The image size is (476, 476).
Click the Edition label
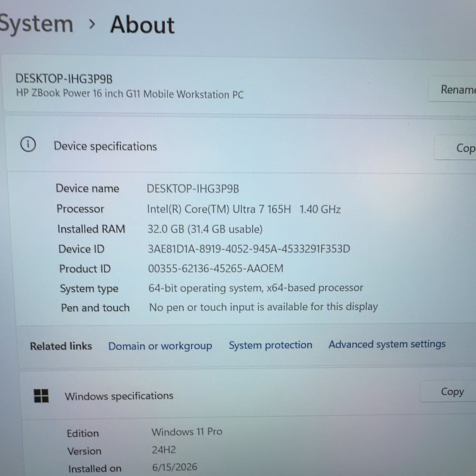point(83,433)
